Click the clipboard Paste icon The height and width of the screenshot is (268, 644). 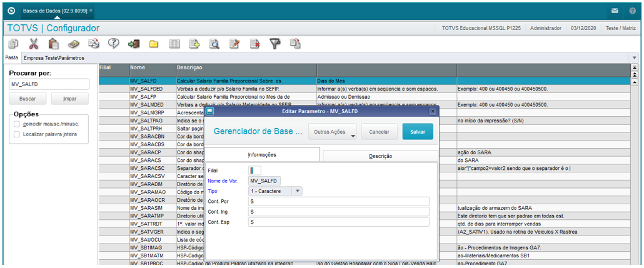[53, 44]
